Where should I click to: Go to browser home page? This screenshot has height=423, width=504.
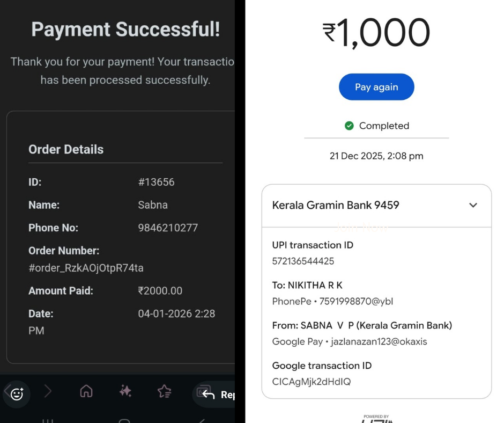tap(86, 391)
